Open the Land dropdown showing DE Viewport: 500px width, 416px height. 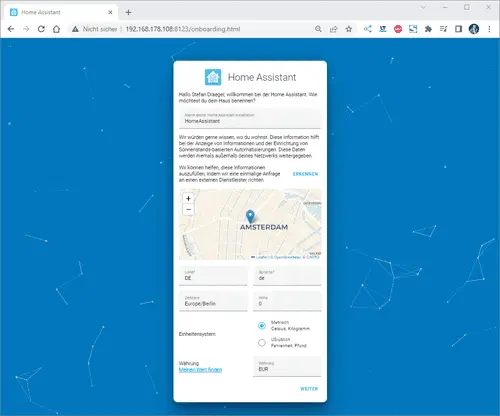coord(213,276)
